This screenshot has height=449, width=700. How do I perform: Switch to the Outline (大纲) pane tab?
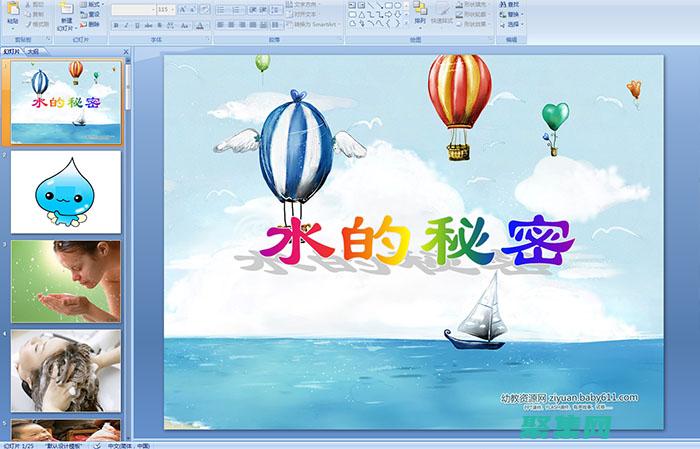click(x=33, y=49)
